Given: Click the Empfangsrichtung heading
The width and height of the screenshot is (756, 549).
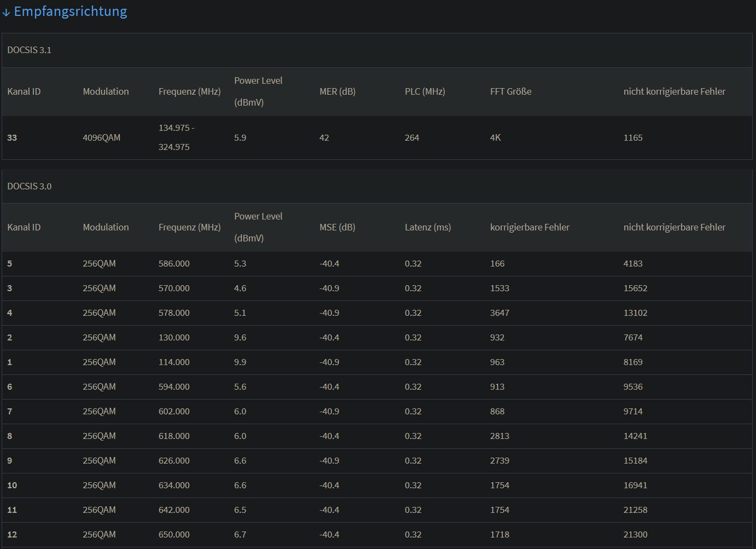Looking at the screenshot, I should point(71,11).
